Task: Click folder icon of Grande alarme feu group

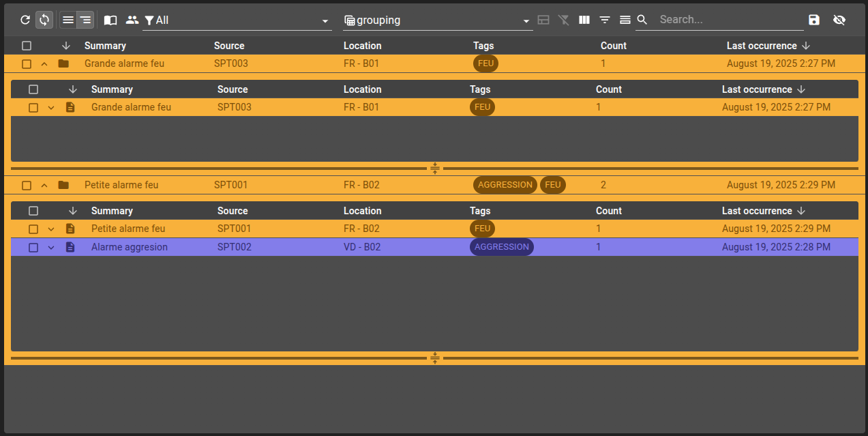Action: [63, 63]
